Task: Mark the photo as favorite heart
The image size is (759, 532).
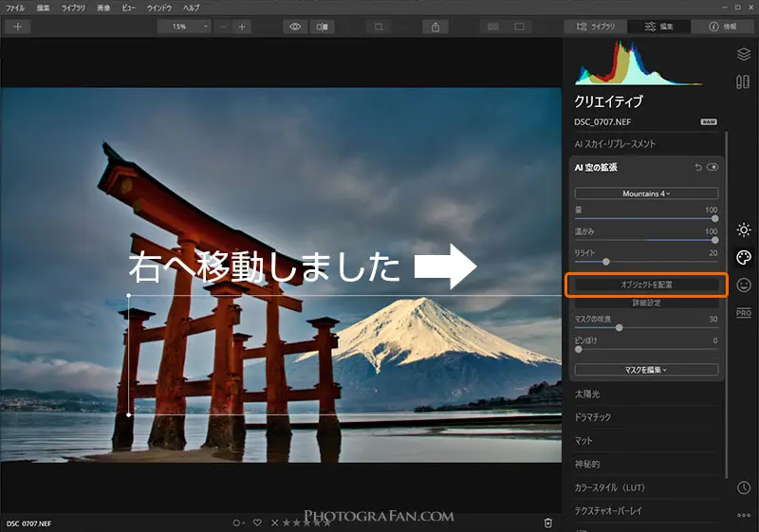Action: pyautogui.click(x=257, y=523)
